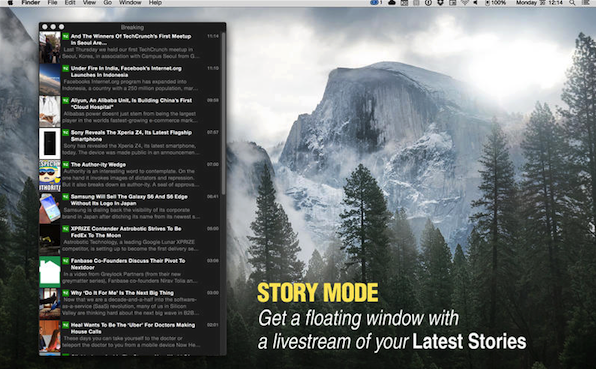Click the cloud icon in menu bar
The width and height of the screenshot is (596, 369).
392,3
